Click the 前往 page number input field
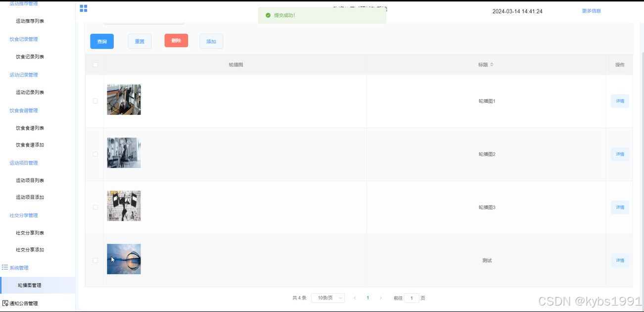The width and height of the screenshot is (644, 312). [412, 298]
